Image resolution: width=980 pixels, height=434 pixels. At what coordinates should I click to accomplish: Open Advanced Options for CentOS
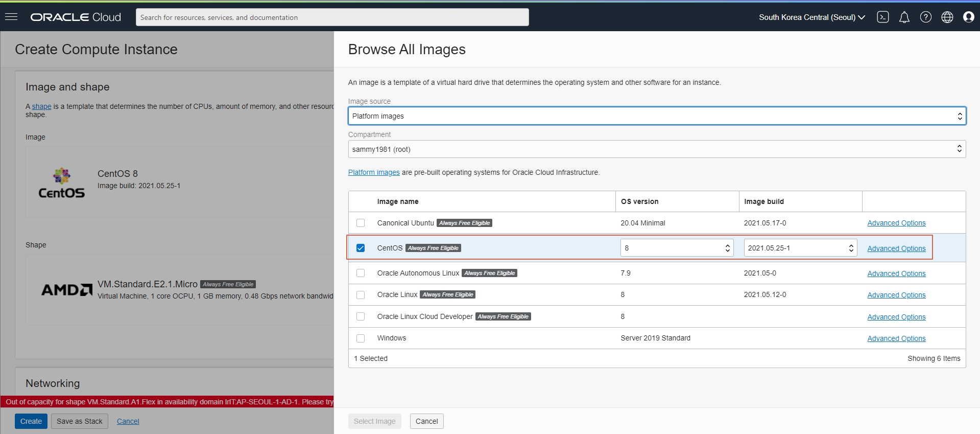point(896,248)
